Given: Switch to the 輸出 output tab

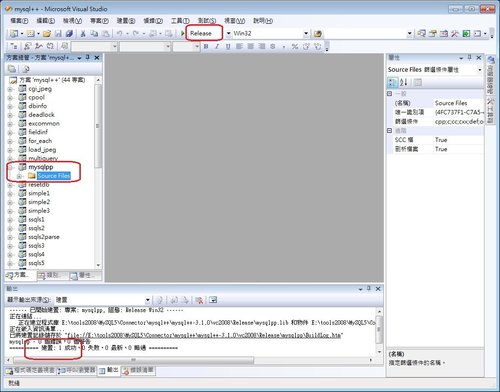Looking at the screenshot, I should click(109, 370).
